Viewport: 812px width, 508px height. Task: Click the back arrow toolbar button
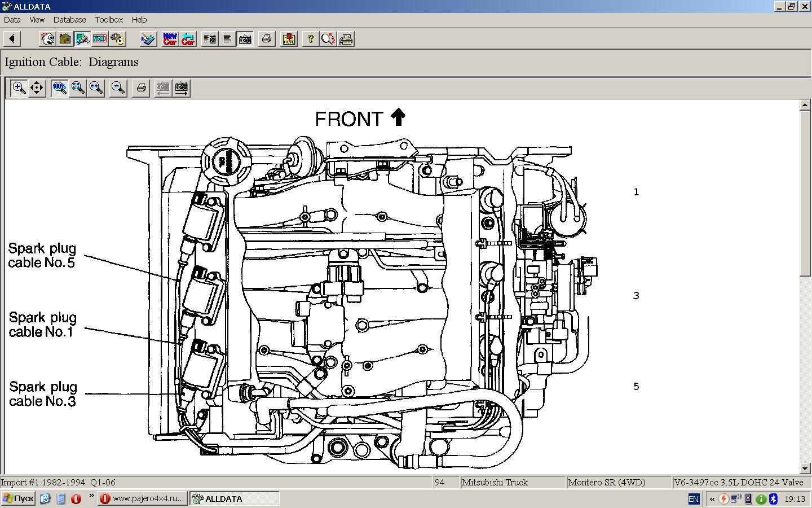tap(12, 39)
